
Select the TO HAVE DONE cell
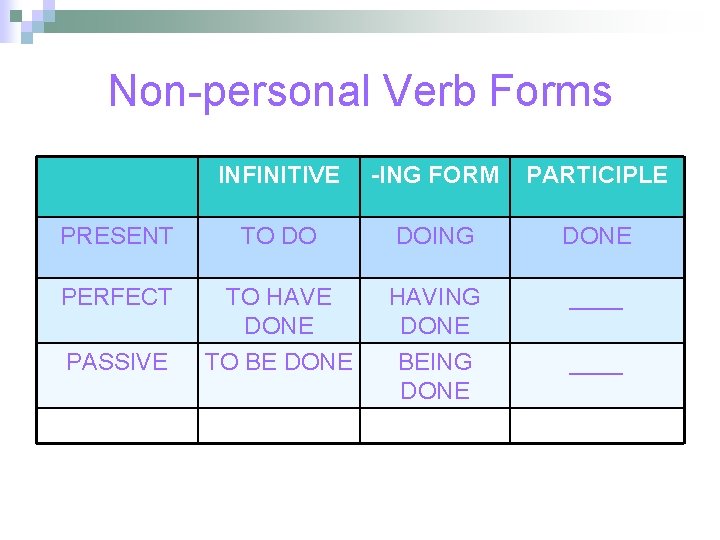coord(278,311)
